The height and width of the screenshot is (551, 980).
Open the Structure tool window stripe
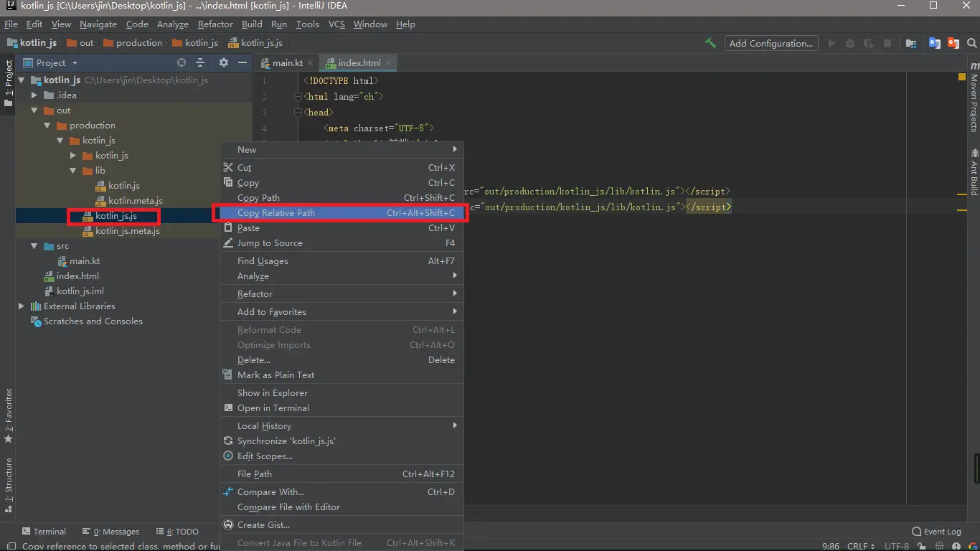tap(9, 485)
